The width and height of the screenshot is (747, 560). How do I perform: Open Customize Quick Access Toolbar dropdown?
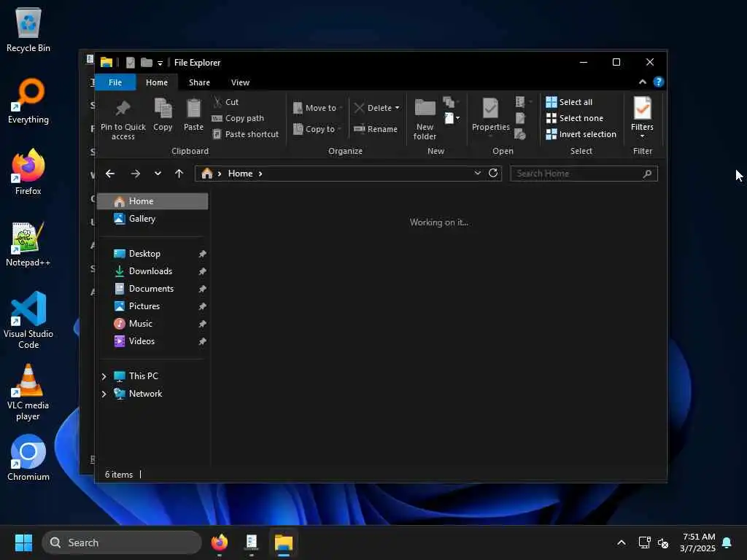click(160, 63)
